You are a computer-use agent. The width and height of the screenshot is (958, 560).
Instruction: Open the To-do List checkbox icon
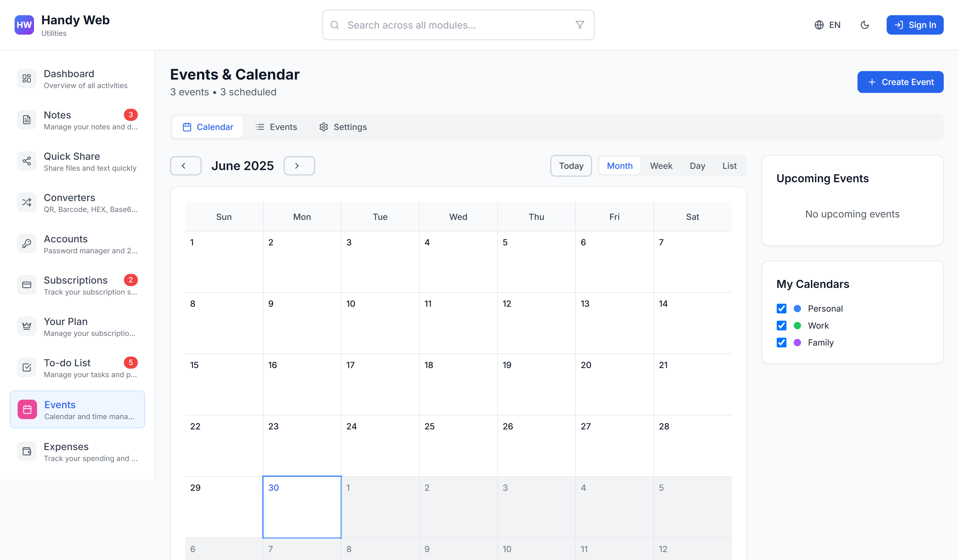pyautogui.click(x=27, y=367)
